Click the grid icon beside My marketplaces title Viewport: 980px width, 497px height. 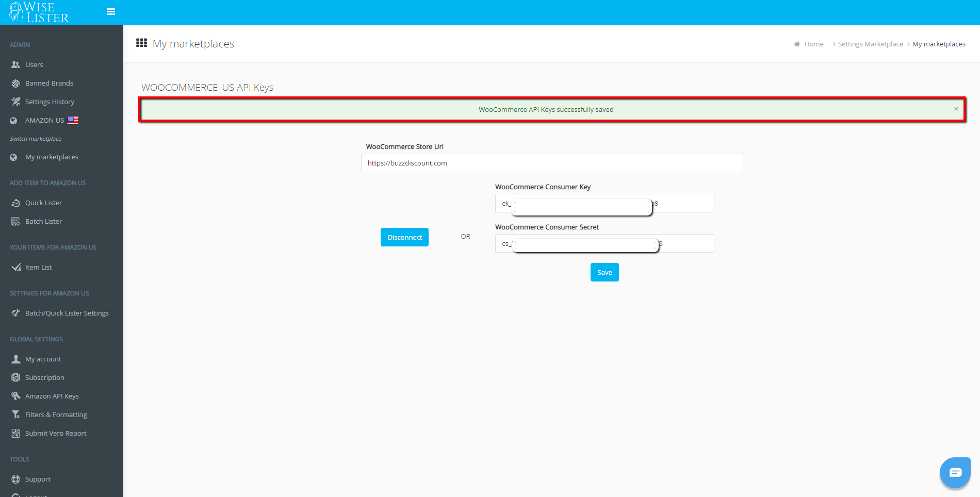[x=141, y=43]
